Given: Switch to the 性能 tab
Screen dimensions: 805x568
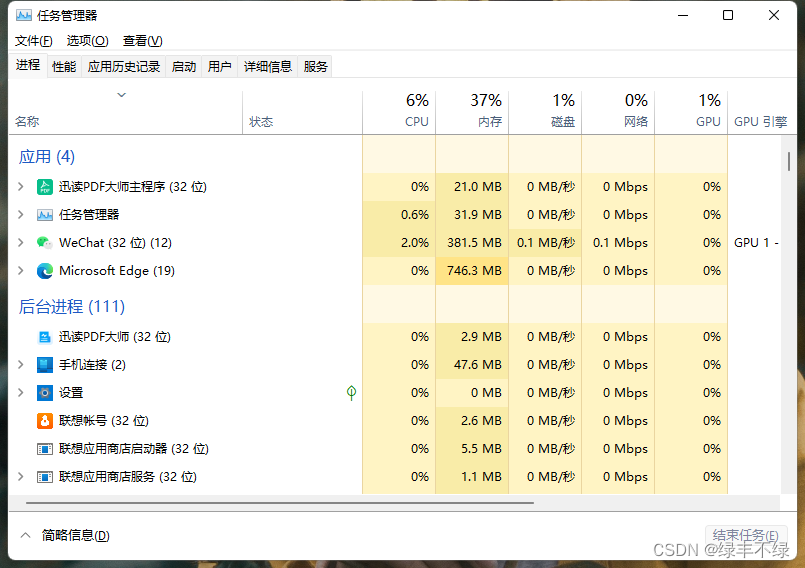Looking at the screenshot, I should coord(64,67).
